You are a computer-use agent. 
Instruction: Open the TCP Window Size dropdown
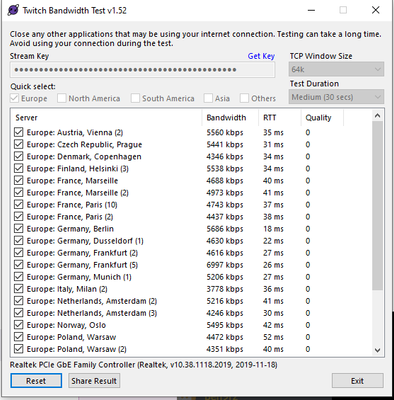336,69
